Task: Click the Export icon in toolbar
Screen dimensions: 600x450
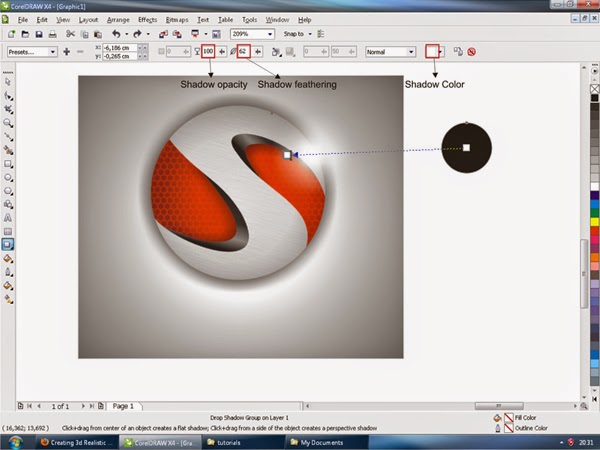Action: [177, 34]
